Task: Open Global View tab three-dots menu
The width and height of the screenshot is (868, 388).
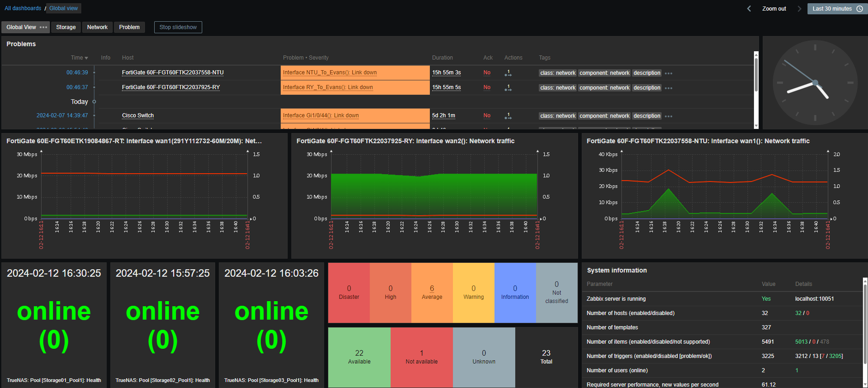Action: 43,27
